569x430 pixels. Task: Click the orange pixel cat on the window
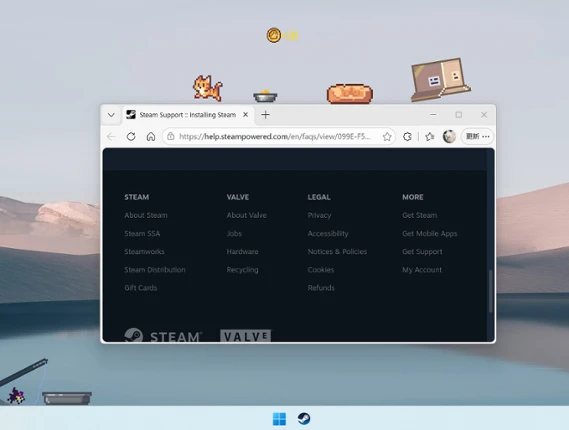click(x=208, y=88)
